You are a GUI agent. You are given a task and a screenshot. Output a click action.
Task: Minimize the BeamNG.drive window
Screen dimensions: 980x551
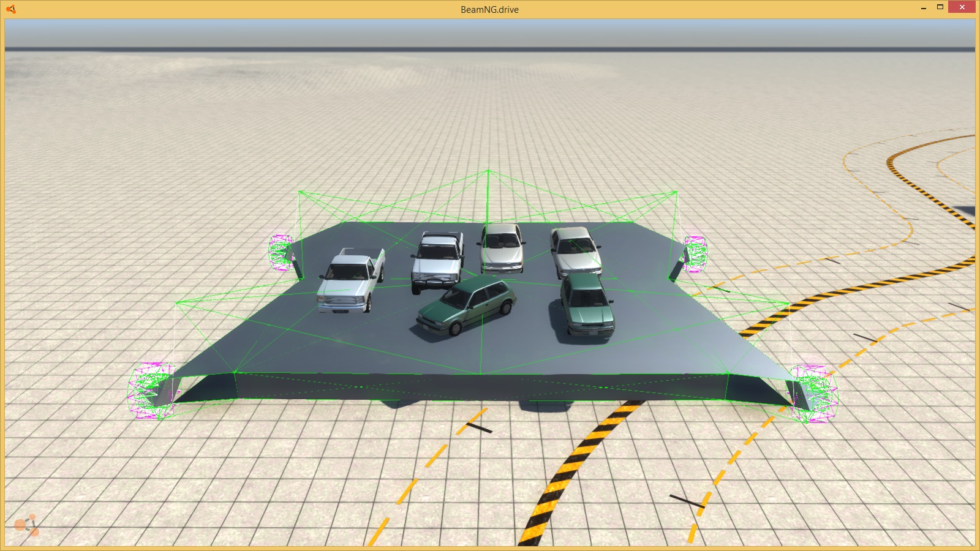(923, 9)
